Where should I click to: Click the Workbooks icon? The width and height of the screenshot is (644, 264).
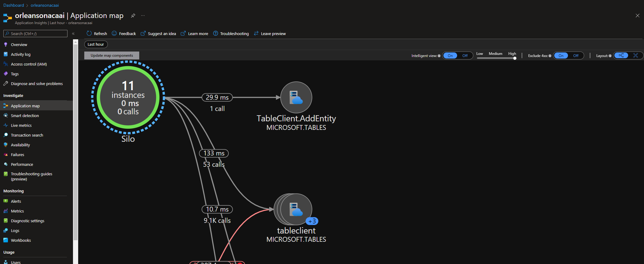[x=5, y=240]
